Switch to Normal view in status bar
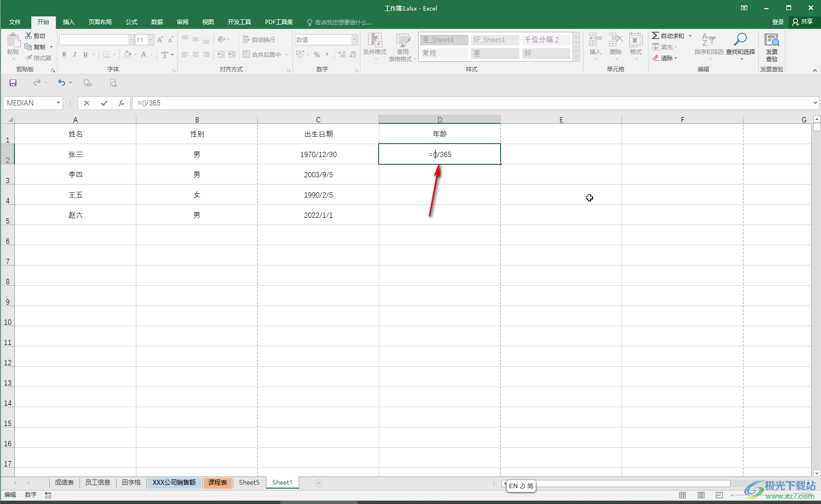 tap(683, 495)
